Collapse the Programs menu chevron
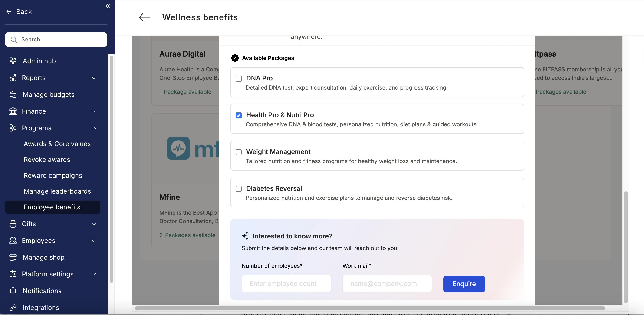 (x=94, y=128)
